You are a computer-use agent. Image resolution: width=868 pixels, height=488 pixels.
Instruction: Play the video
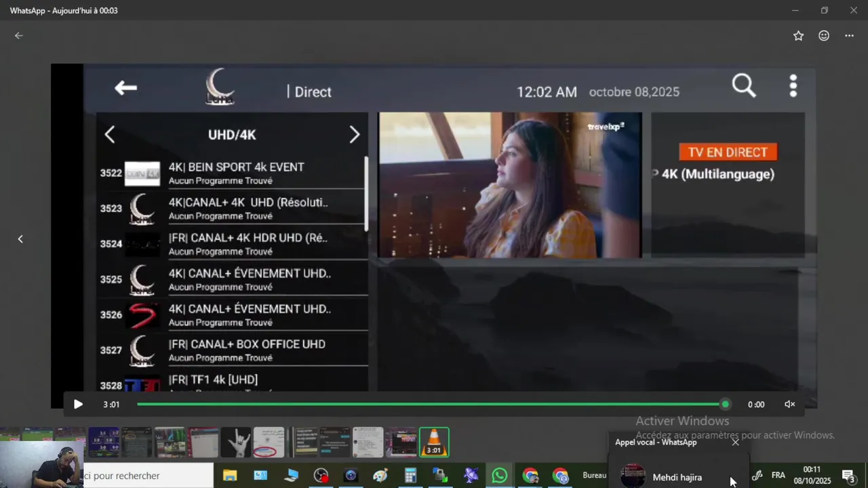78,405
